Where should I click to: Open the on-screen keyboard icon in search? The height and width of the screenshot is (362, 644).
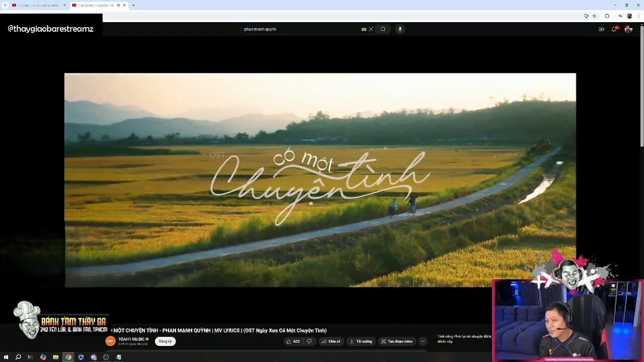pyautogui.click(x=364, y=29)
